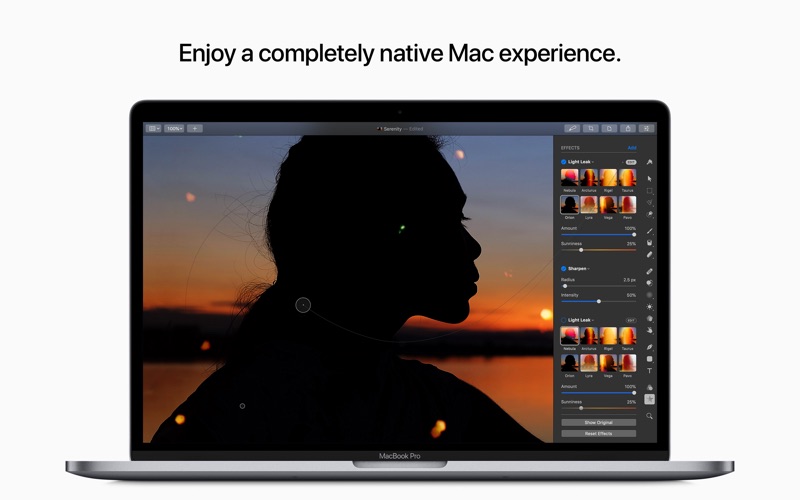The width and height of the screenshot is (800, 500).
Task: Set the Sharpen Radius slider
Action: pyautogui.click(x=598, y=286)
